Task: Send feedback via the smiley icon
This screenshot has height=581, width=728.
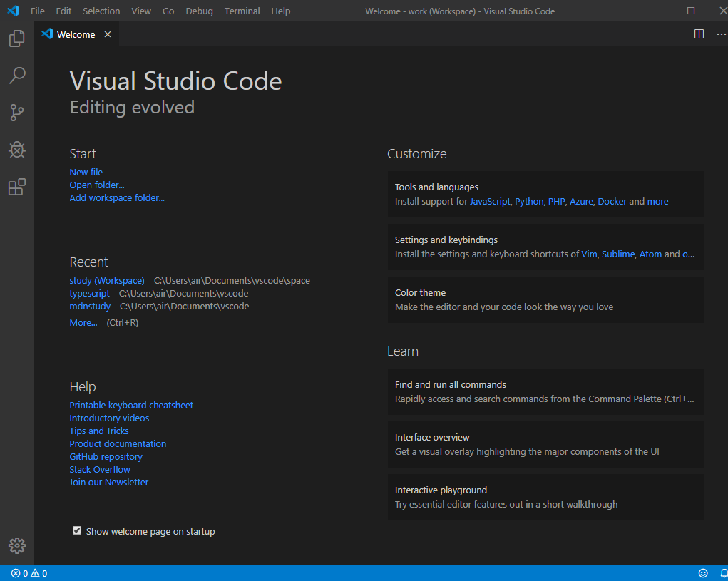Action: [703, 572]
